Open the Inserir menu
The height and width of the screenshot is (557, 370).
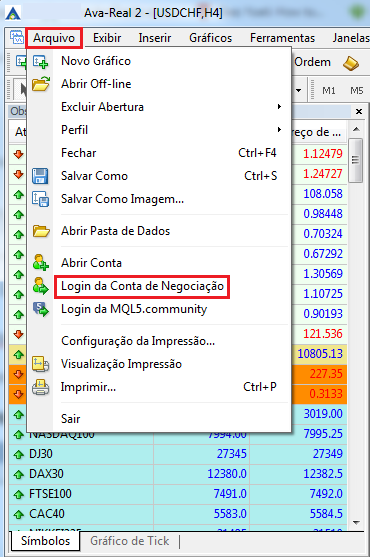[154, 38]
